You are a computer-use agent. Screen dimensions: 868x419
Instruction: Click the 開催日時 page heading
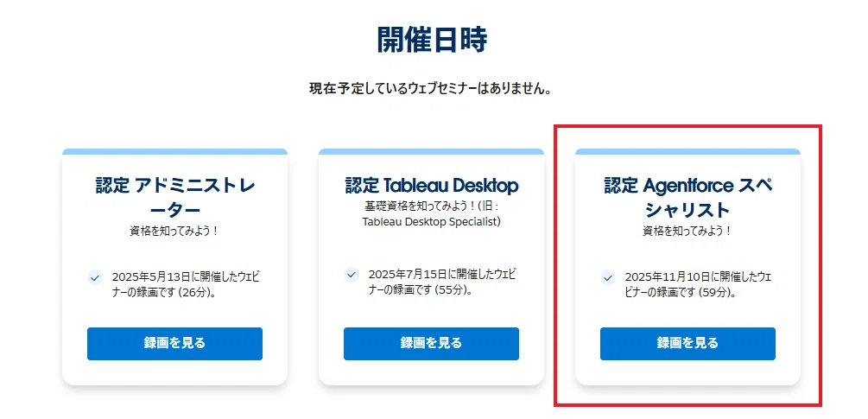(x=433, y=39)
